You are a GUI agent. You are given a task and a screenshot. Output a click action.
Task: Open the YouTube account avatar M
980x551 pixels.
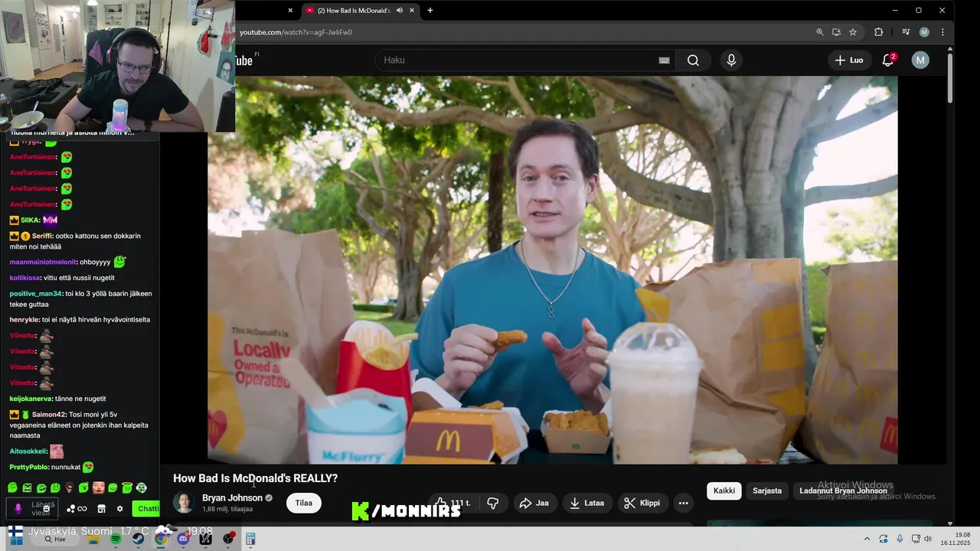tap(920, 60)
